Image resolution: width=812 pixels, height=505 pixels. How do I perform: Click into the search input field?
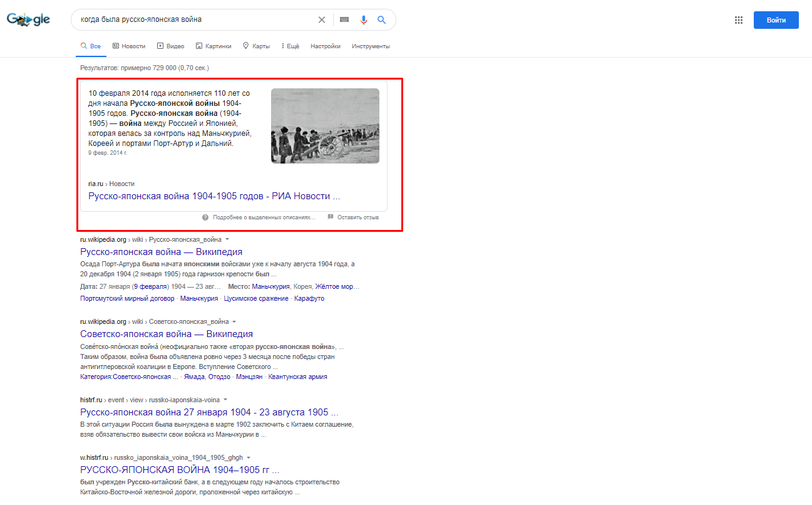click(x=194, y=20)
